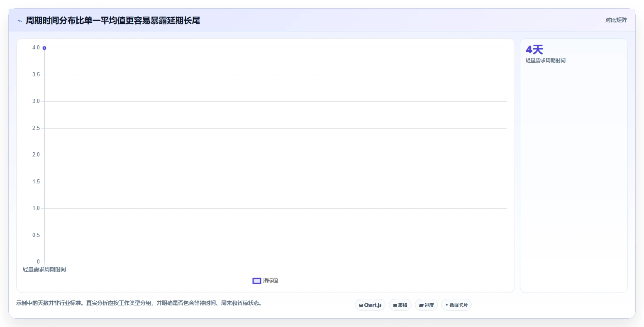The height and width of the screenshot is (327, 644).
Task: Click the y-axis value 2.0
Action: [x=36, y=155]
